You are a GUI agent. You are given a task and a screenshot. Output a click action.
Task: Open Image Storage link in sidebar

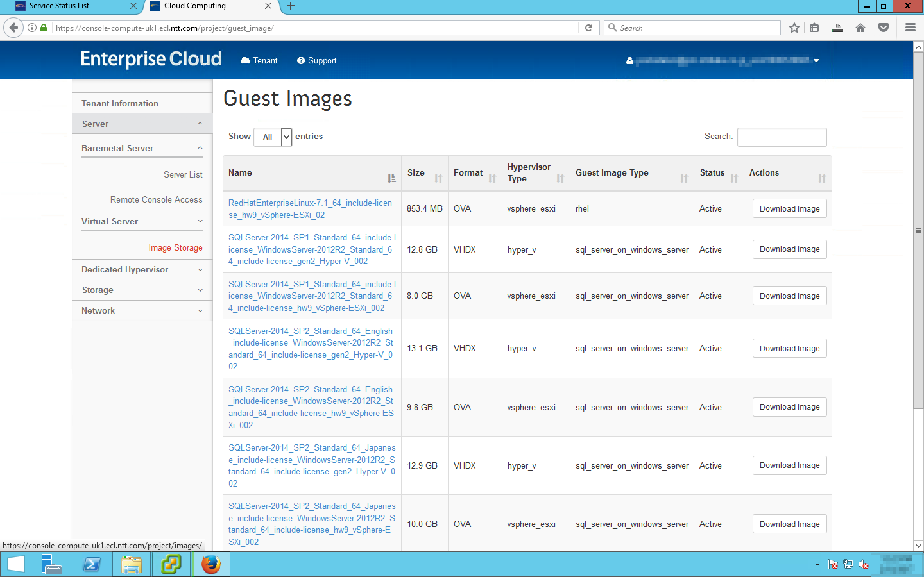click(x=175, y=248)
